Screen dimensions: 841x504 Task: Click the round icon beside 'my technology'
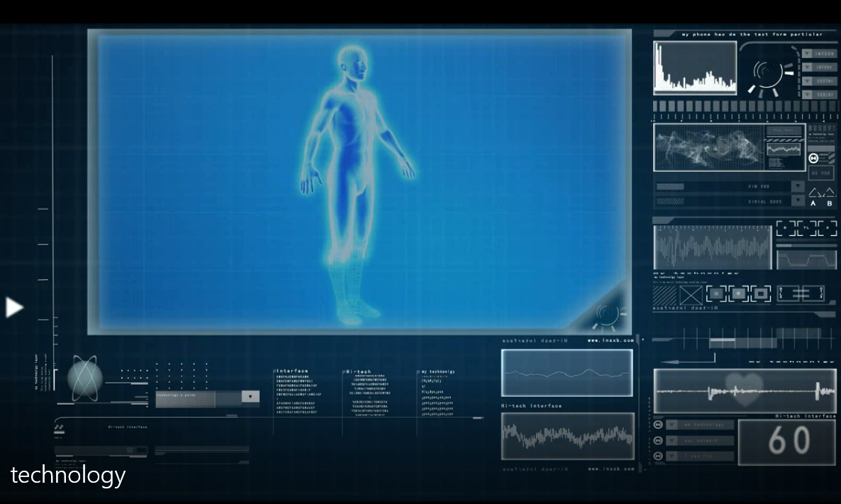point(659,425)
